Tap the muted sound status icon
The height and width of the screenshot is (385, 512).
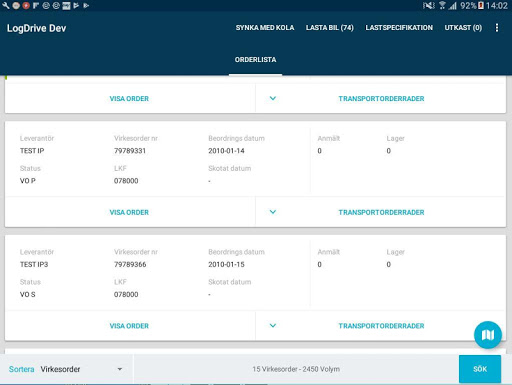tap(428, 6)
